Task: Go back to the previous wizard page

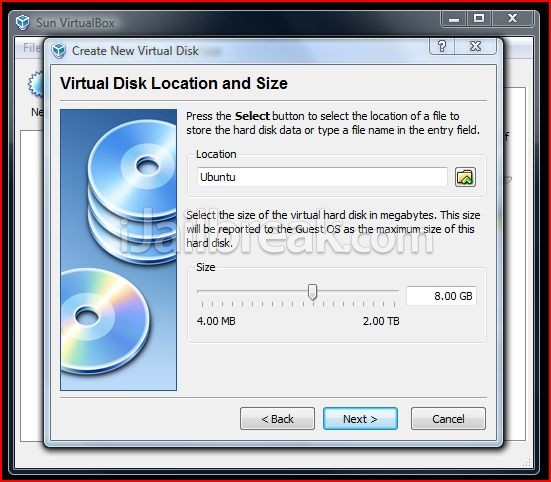Action: pos(277,418)
